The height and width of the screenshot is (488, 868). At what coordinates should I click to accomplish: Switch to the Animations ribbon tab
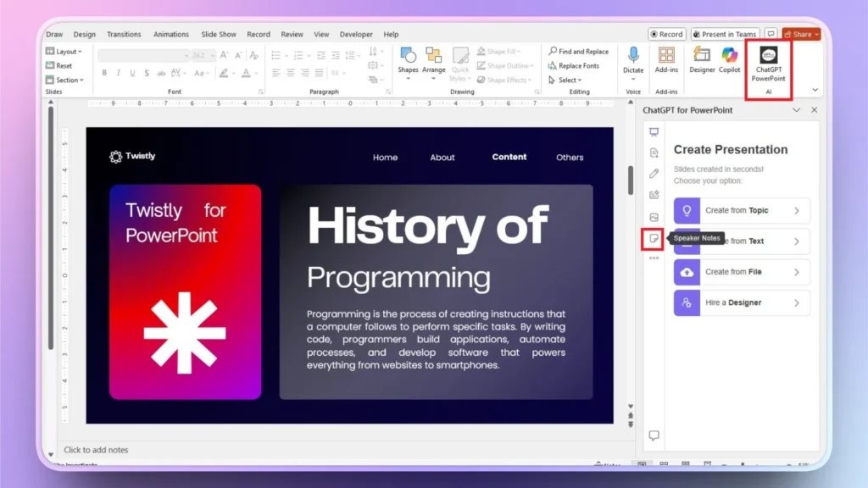tap(171, 34)
